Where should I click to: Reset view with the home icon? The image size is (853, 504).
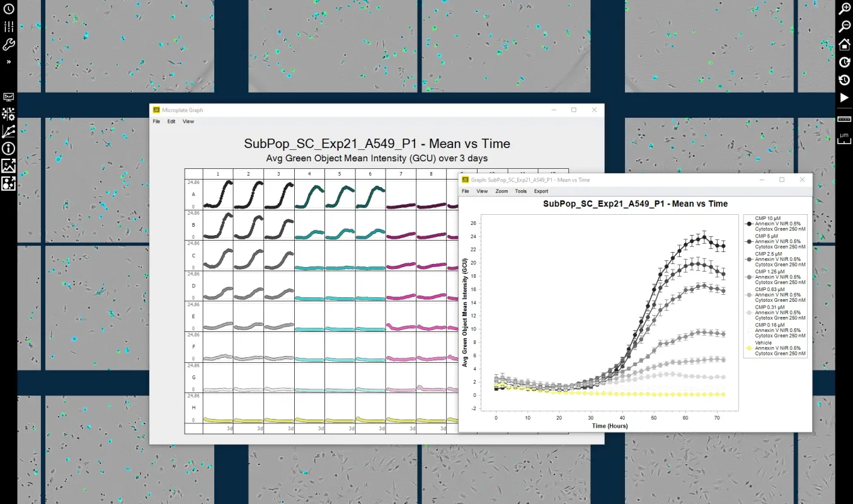pos(845,44)
